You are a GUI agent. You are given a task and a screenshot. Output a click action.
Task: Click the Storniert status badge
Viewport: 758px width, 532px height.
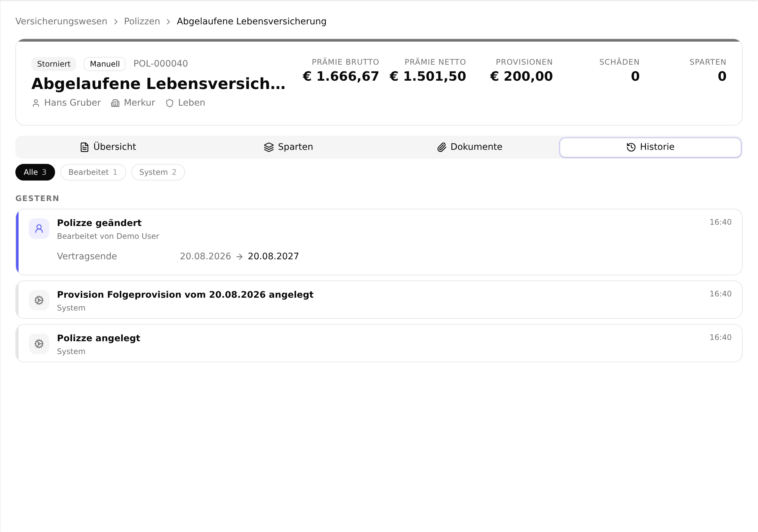click(54, 64)
